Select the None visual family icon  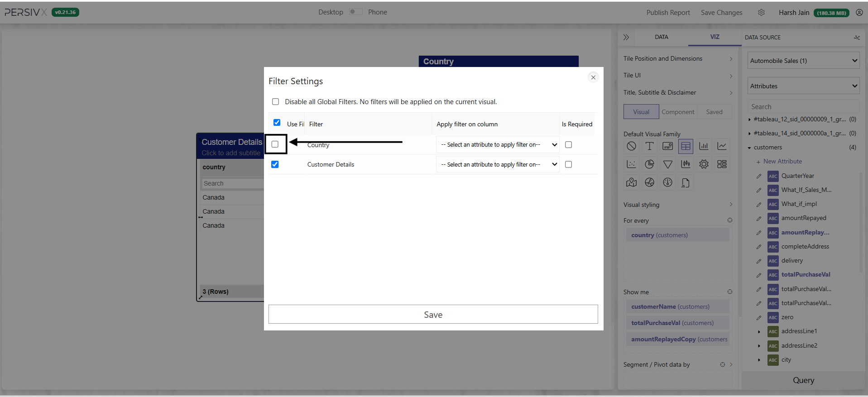(x=631, y=146)
